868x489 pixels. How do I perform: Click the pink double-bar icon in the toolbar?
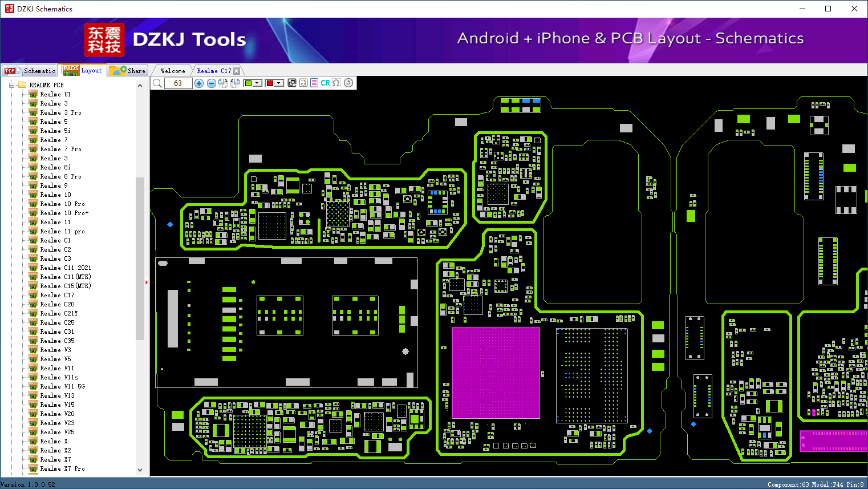coord(314,83)
